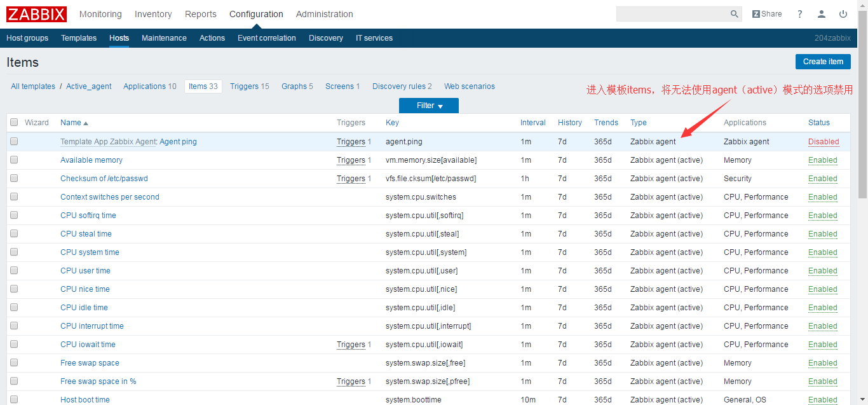Toggle select-all checkbox in table header
This screenshot has height=405, width=868.
pos(14,123)
